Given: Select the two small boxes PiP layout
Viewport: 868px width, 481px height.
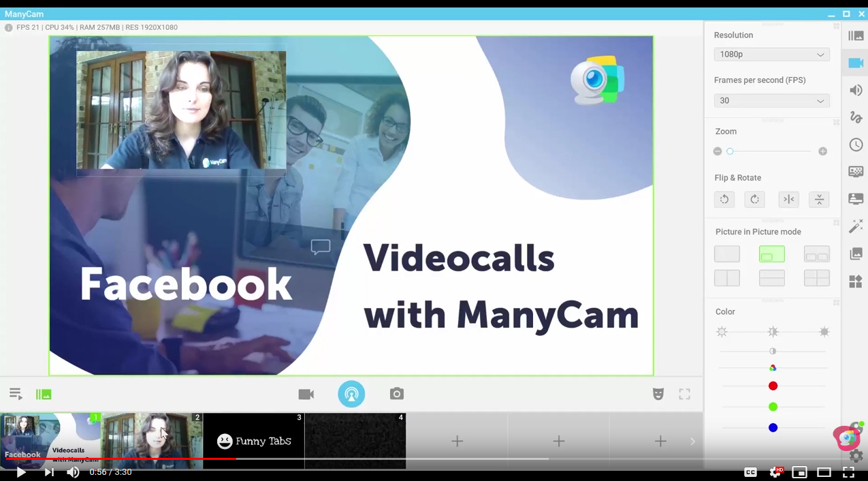Looking at the screenshot, I should tap(817, 254).
